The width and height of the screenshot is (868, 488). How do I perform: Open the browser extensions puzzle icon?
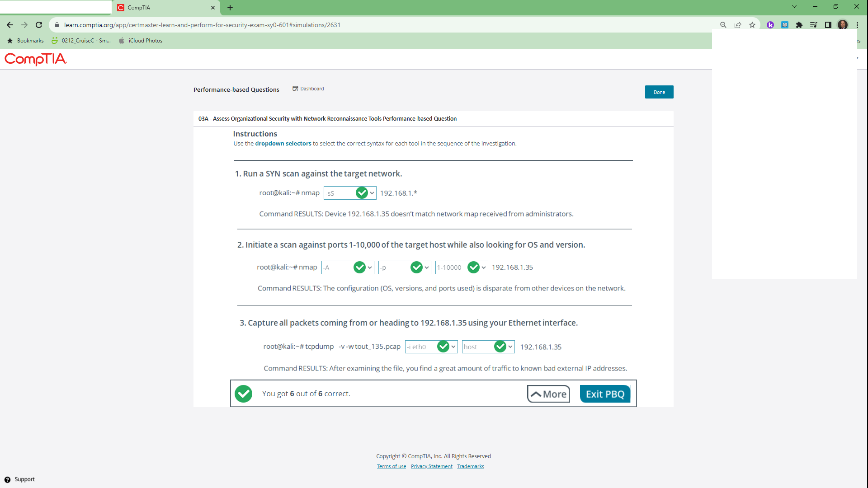coord(799,25)
